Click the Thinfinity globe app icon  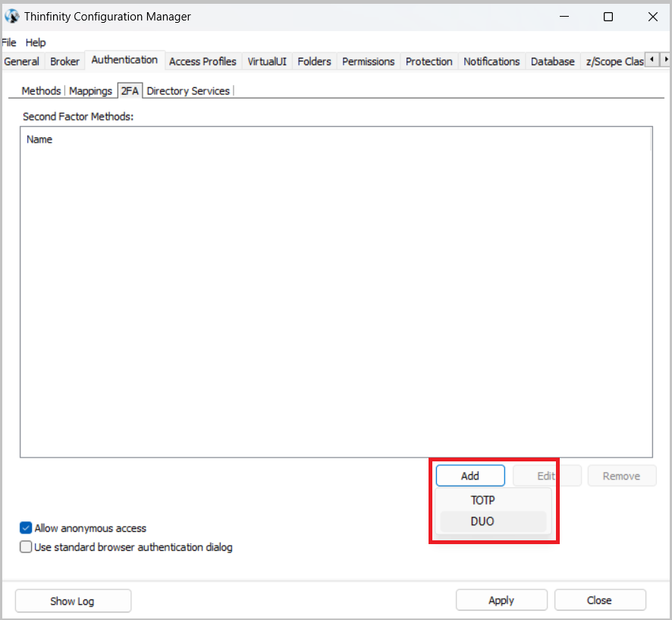point(11,16)
